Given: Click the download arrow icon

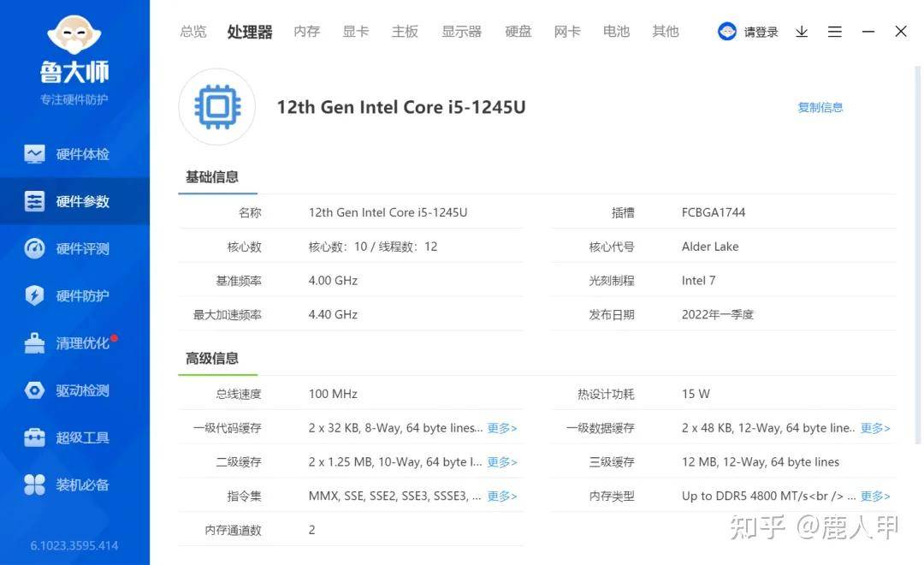Looking at the screenshot, I should point(802,32).
